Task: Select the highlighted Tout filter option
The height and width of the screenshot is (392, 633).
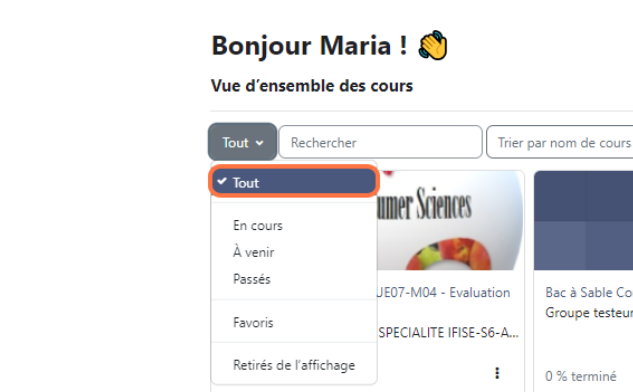Action: (x=294, y=182)
